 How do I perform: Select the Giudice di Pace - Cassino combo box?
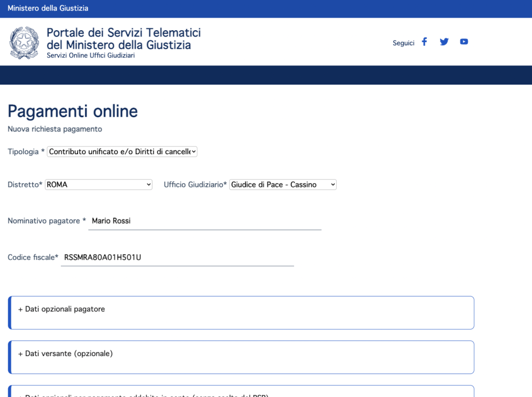coord(282,184)
